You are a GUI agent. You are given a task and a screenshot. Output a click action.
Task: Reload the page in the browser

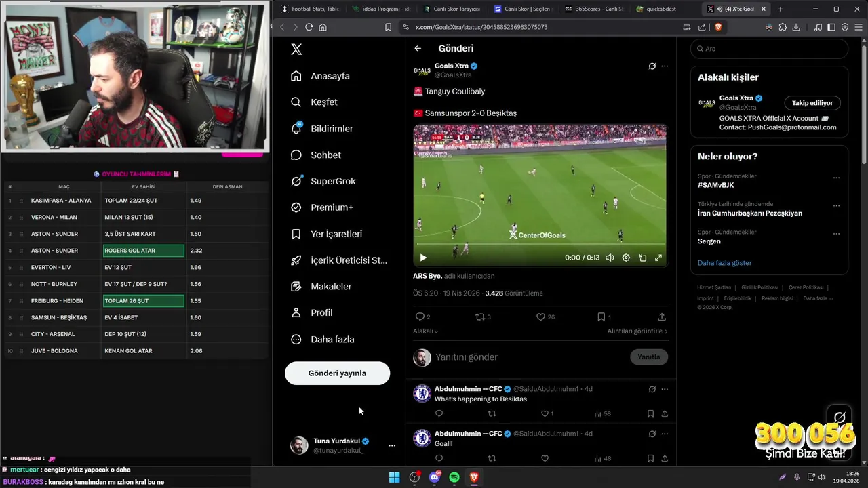pyautogui.click(x=309, y=27)
